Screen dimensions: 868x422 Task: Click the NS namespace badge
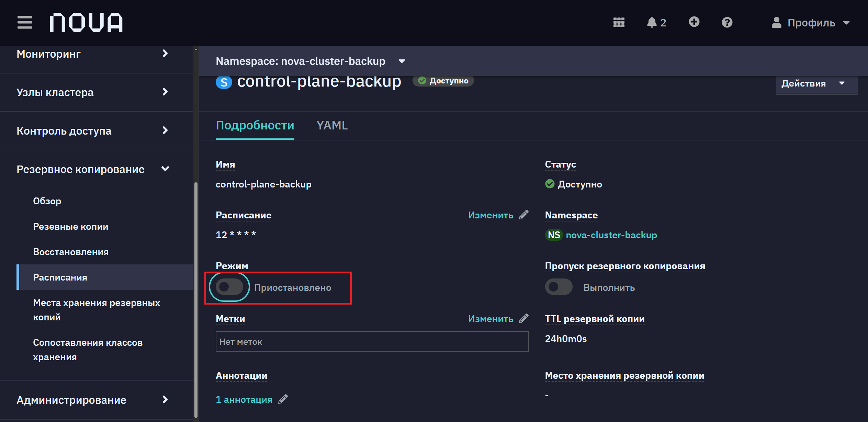554,235
